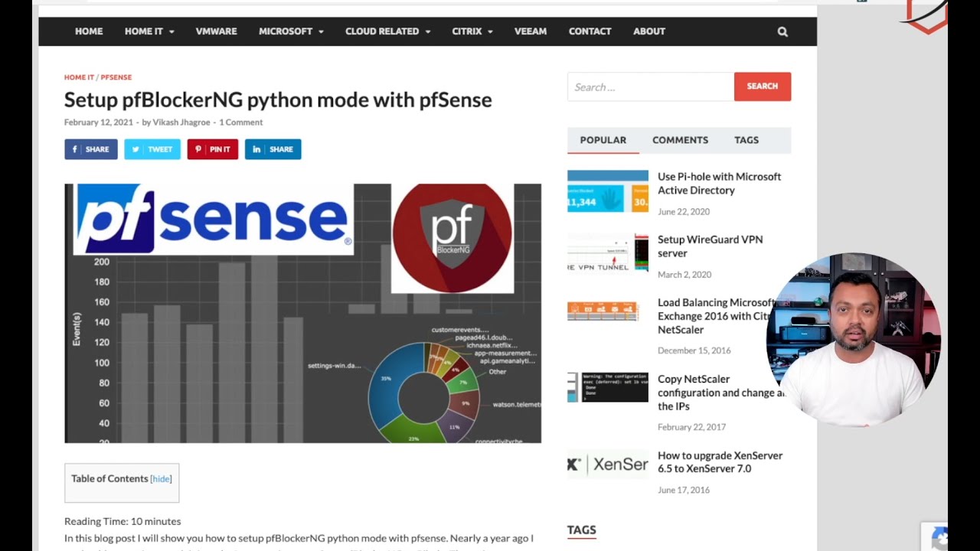
Task: Click the article title 'Setup pfBlockerNG python mode'
Action: [278, 100]
